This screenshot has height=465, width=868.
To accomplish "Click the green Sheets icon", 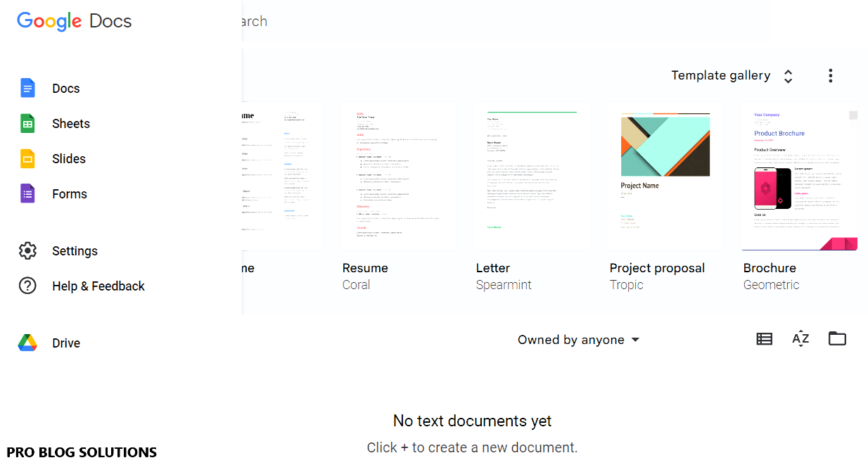I will 27,124.
